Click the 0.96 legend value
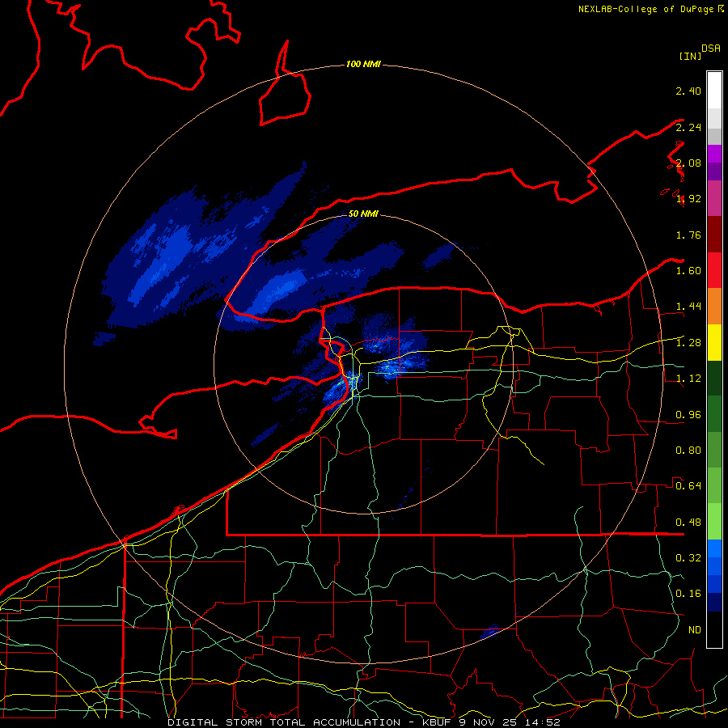728x728 pixels. tap(688, 415)
